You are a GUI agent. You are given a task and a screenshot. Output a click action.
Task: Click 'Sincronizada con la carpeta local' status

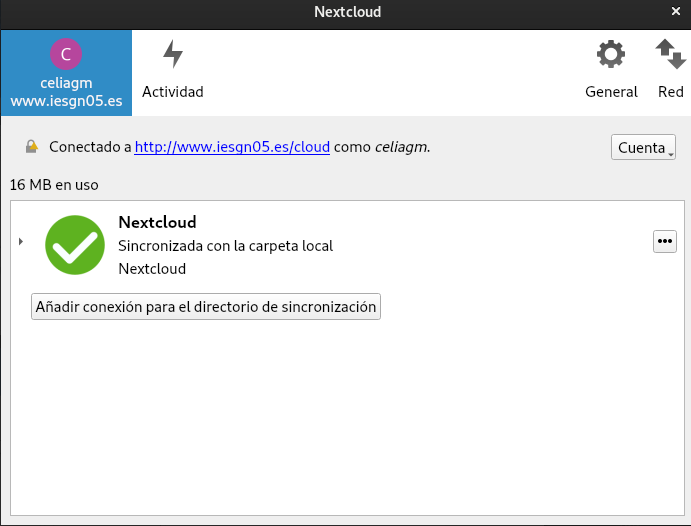click(225, 246)
